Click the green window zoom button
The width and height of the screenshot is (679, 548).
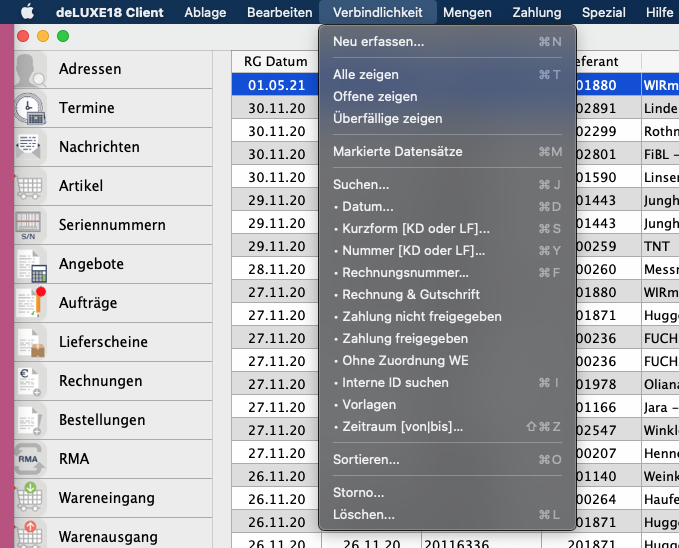click(x=63, y=36)
